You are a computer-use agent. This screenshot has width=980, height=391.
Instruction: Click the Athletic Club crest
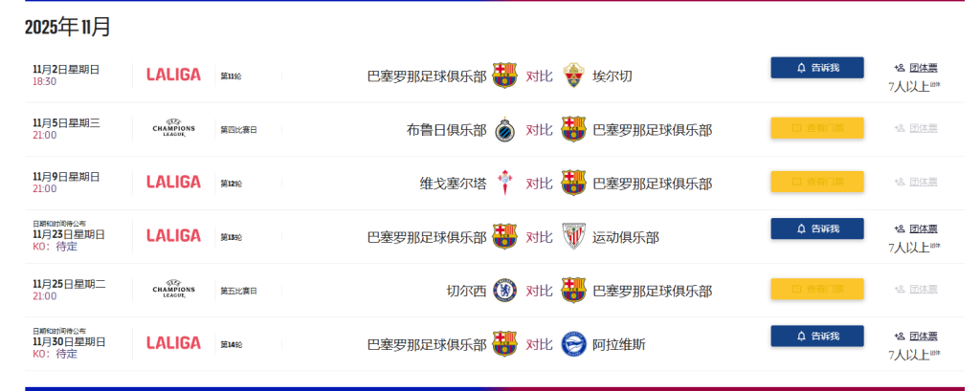point(573,236)
